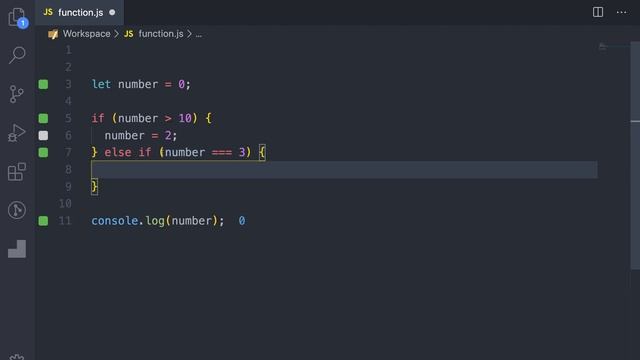Split the editor to the right
This screenshot has width=640, height=360.
pyautogui.click(x=598, y=12)
